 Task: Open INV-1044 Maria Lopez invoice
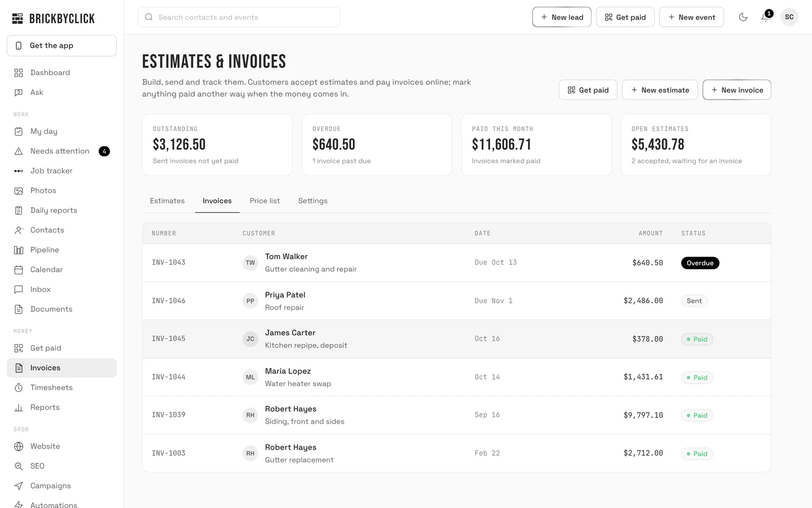pos(457,377)
